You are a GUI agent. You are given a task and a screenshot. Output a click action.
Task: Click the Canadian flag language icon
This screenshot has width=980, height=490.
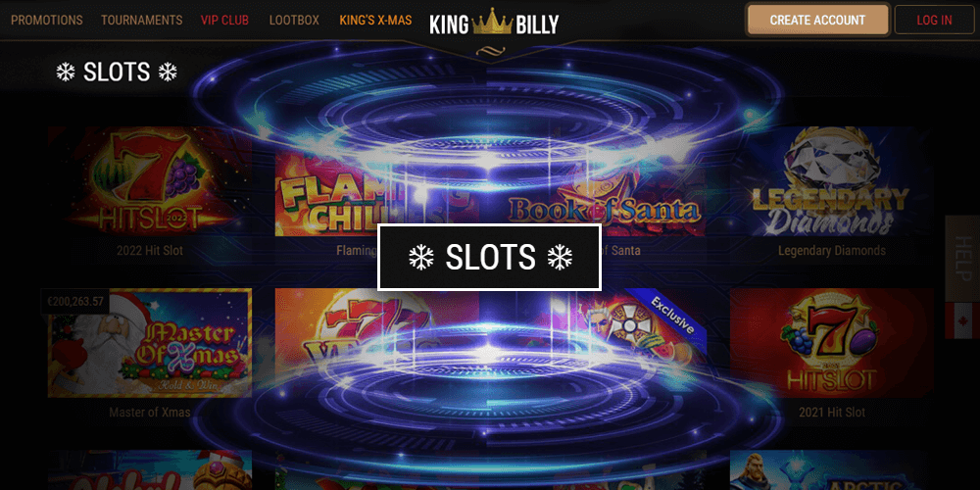coord(962,320)
